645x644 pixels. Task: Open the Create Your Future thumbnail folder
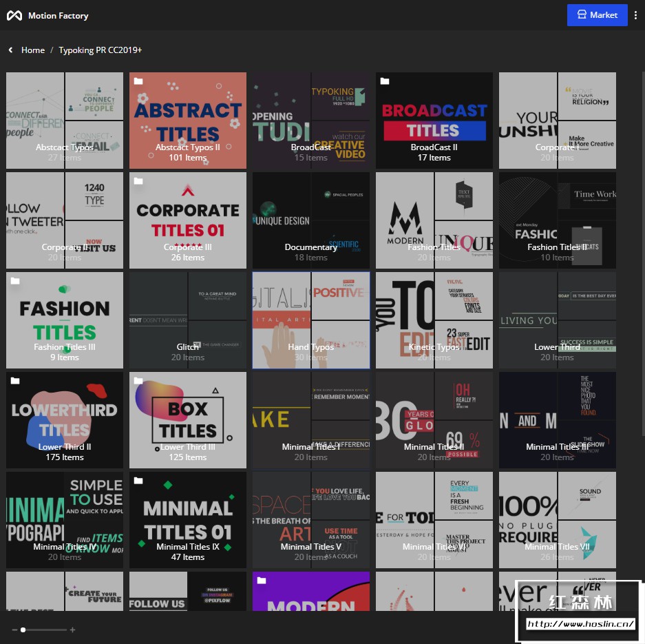(65, 592)
